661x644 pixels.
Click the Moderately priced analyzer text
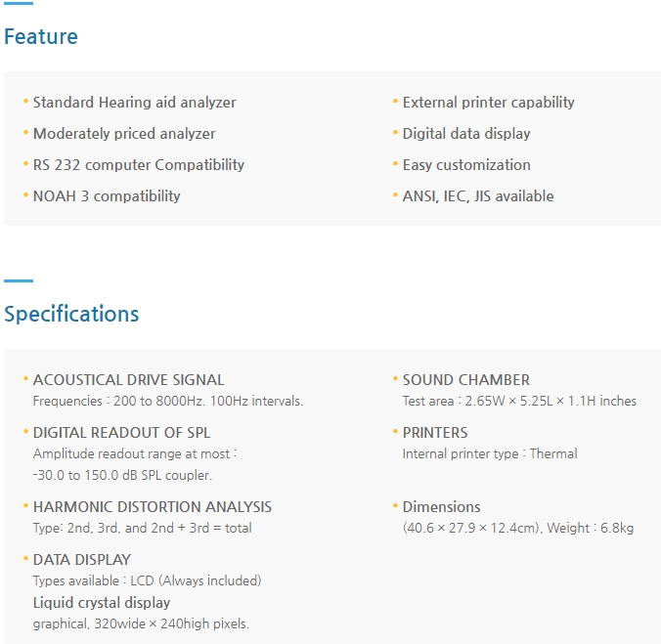pyautogui.click(x=124, y=134)
